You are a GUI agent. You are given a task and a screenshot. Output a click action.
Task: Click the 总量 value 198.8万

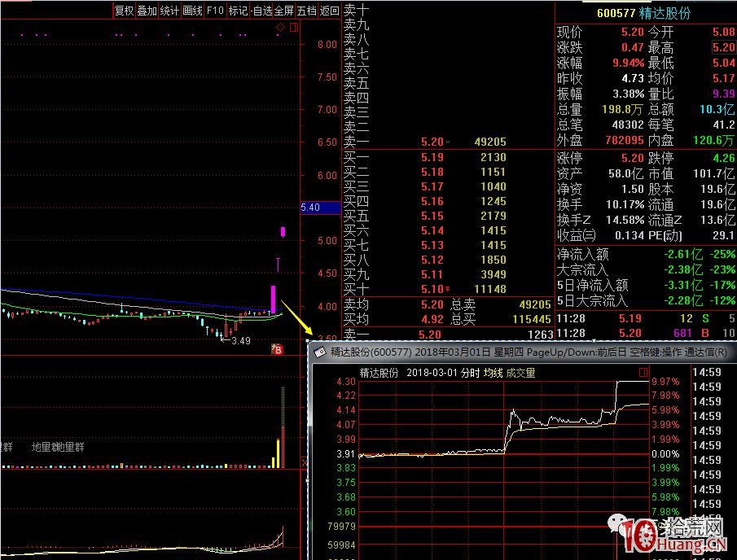click(622, 109)
